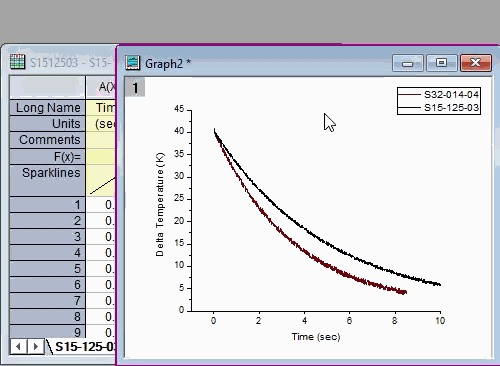This screenshot has width=500, height=366.
Task: Click the black S15-125-03 legend line
Action: (410, 108)
